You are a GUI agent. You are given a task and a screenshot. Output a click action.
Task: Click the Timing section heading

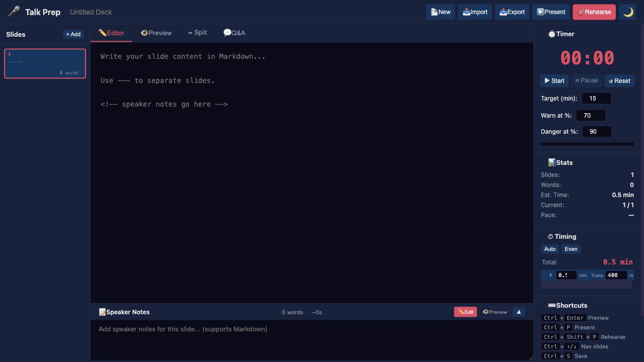(561, 236)
